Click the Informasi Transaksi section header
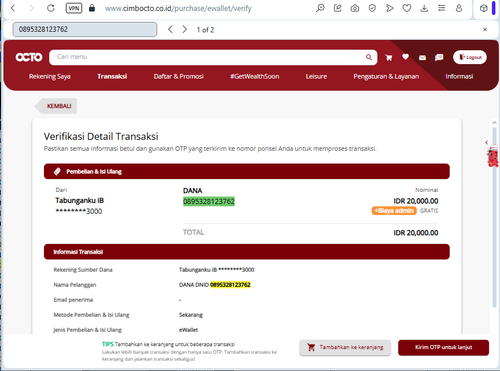 coord(247,252)
